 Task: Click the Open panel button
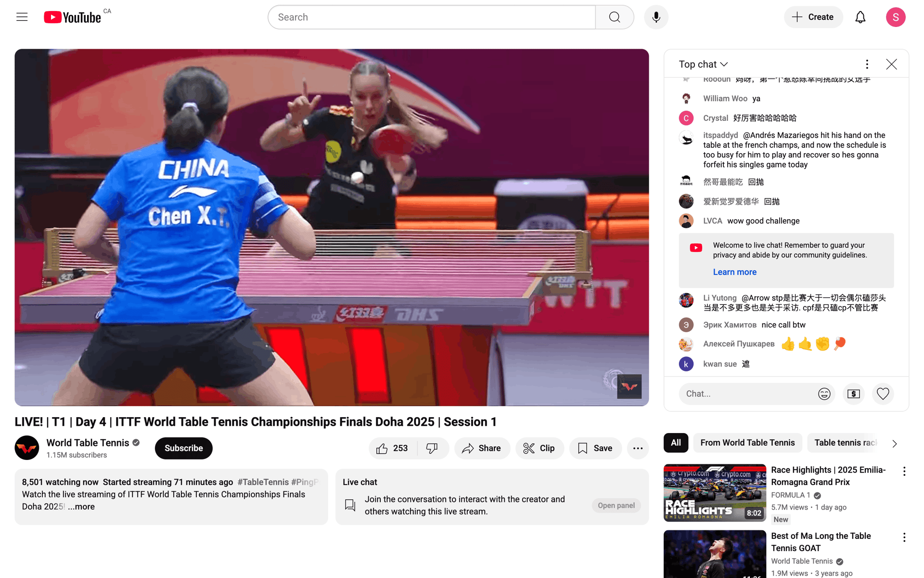(x=616, y=505)
